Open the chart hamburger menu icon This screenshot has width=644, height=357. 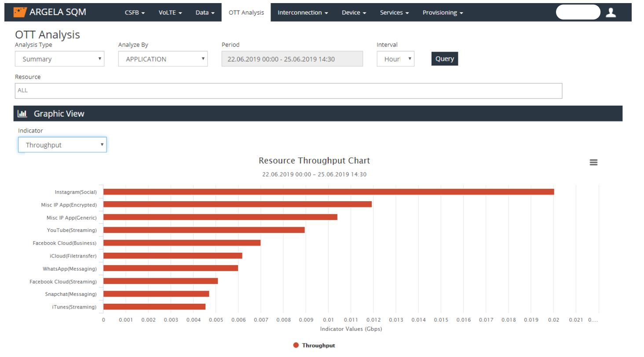(x=593, y=162)
